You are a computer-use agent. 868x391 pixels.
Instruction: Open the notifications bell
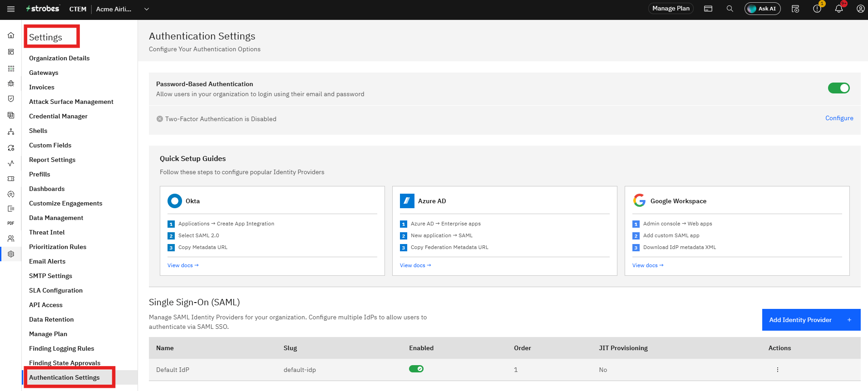pyautogui.click(x=839, y=9)
